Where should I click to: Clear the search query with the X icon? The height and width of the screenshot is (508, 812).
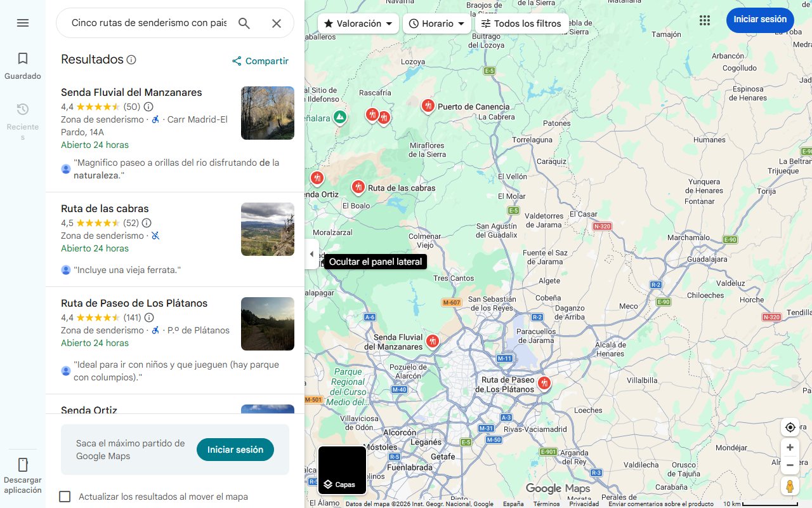point(277,23)
